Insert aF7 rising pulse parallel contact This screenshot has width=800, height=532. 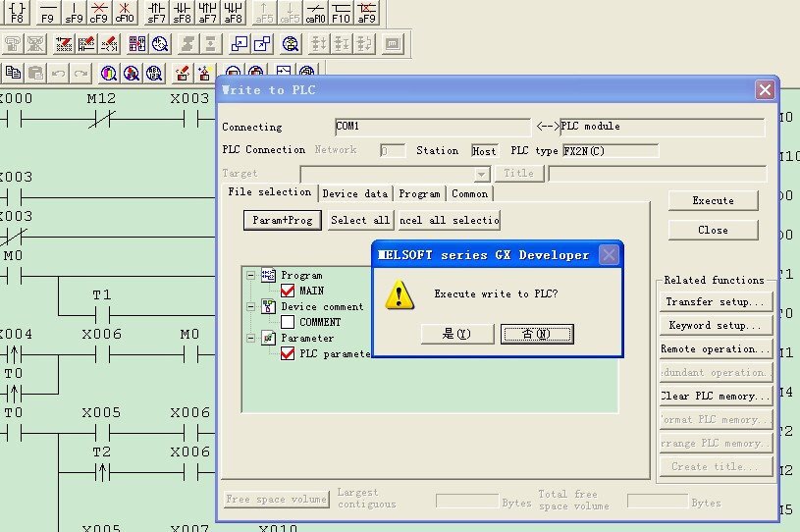pos(208,12)
